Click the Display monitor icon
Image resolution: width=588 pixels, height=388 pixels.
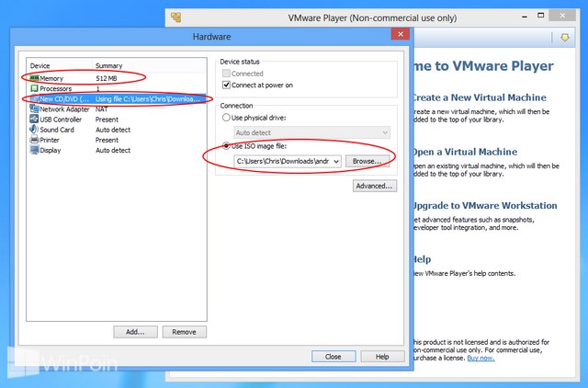click(34, 150)
